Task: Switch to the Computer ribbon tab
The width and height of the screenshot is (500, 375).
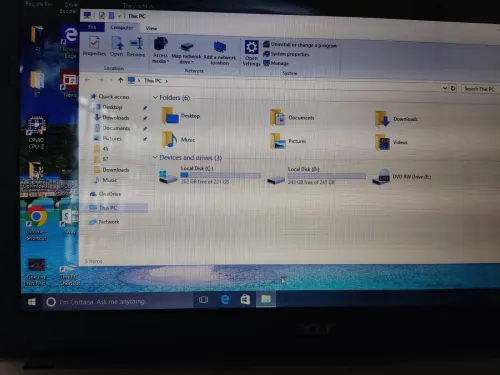Action: click(122, 28)
